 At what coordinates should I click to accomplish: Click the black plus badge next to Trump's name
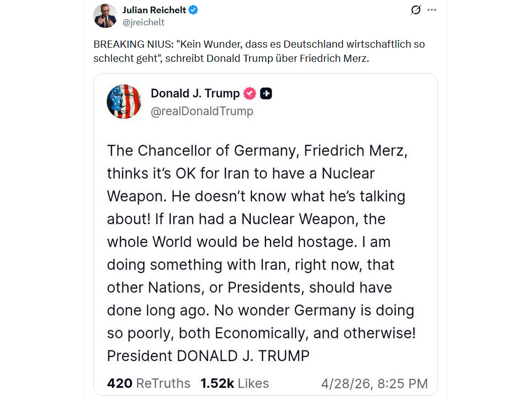[266, 94]
